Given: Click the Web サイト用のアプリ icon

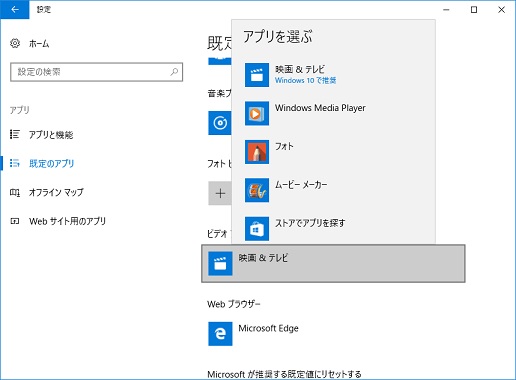Looking at the screenshot, I should pyautogui.click(x=15, y=221).
